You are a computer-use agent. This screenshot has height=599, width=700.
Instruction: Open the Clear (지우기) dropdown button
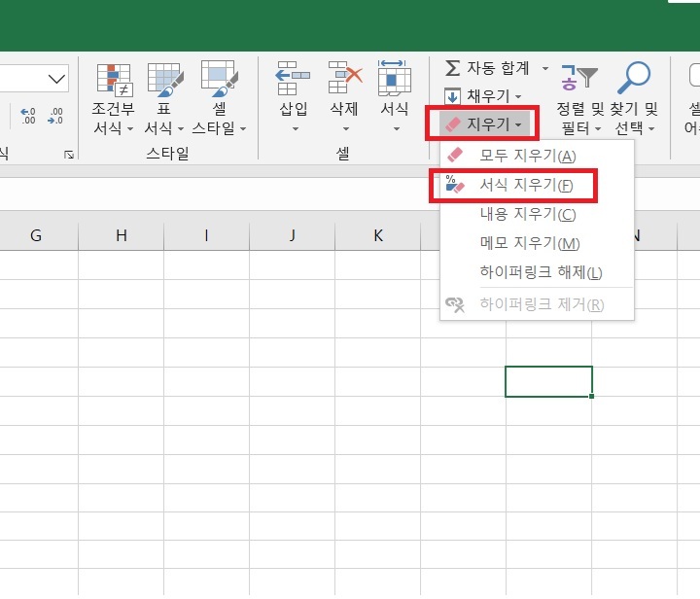tap(484, 124)
